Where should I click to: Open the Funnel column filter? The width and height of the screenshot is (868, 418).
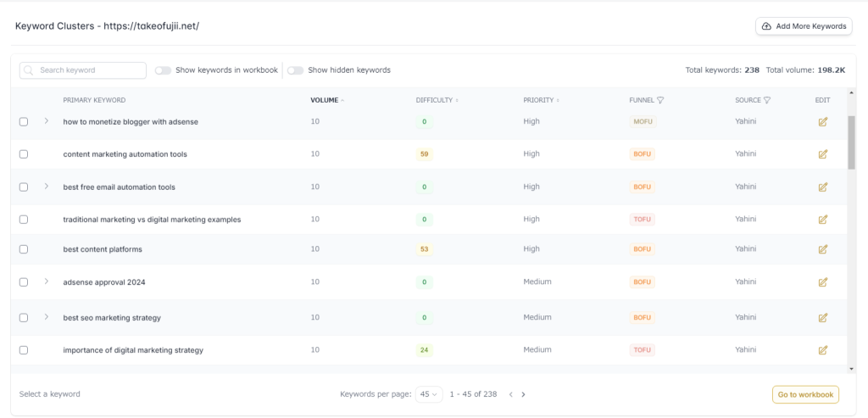[x=660, y=100]
